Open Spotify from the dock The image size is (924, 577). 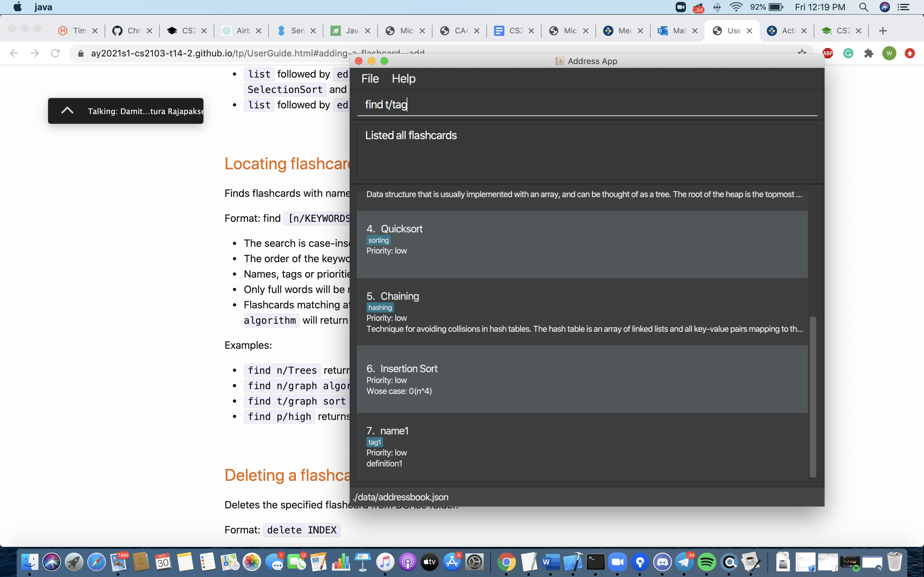coord(706,562)
